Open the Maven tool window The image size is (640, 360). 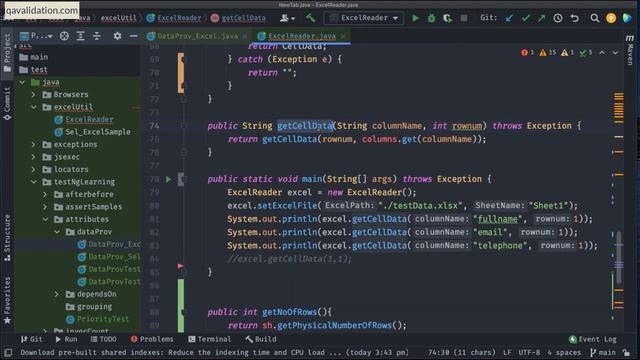click(x=630, y=49)
